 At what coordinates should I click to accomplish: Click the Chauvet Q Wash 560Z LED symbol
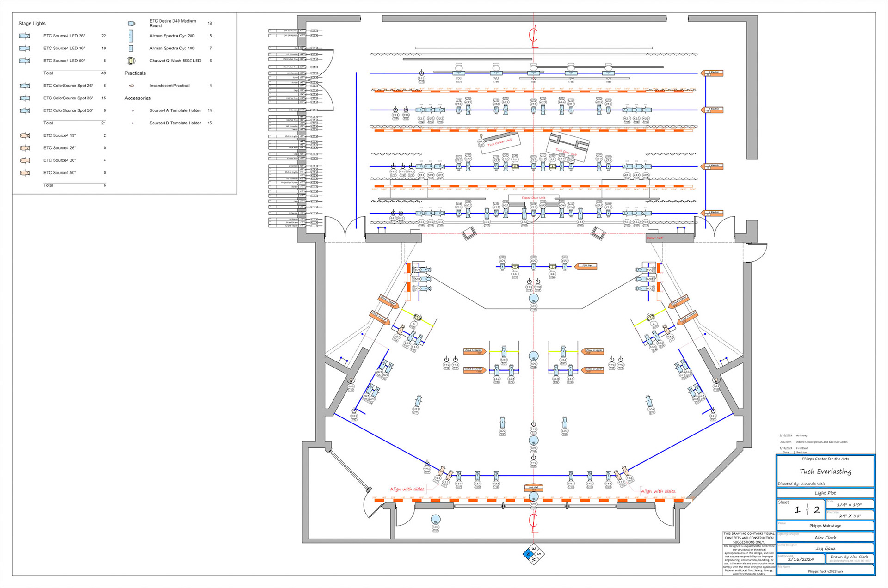coord(131,61)
